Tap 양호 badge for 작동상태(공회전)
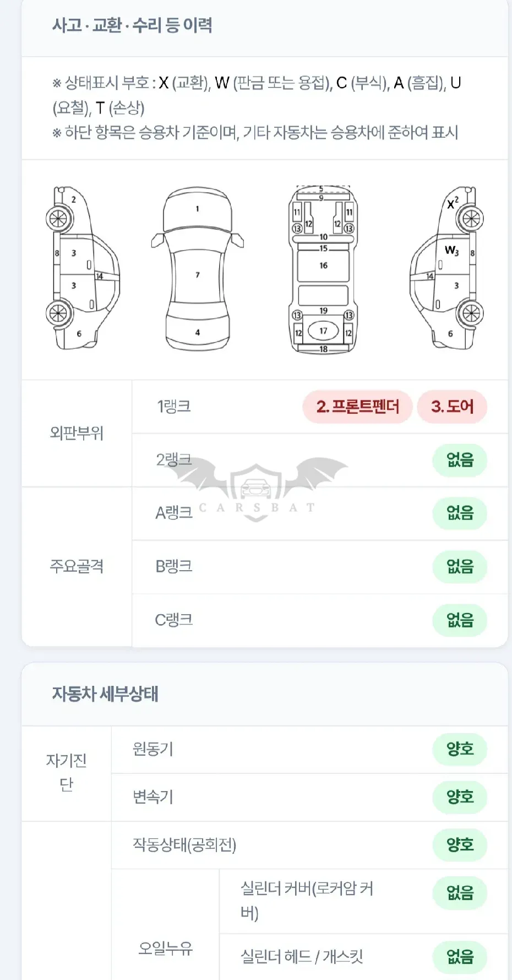The width and height of the screenshot is (512, 980). point(460,845)
